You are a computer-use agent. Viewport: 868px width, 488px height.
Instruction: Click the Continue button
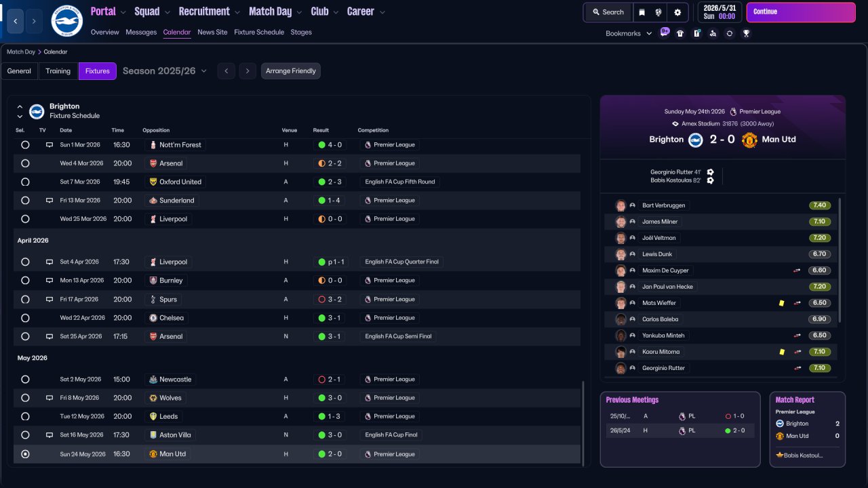(x=800, y=12)
